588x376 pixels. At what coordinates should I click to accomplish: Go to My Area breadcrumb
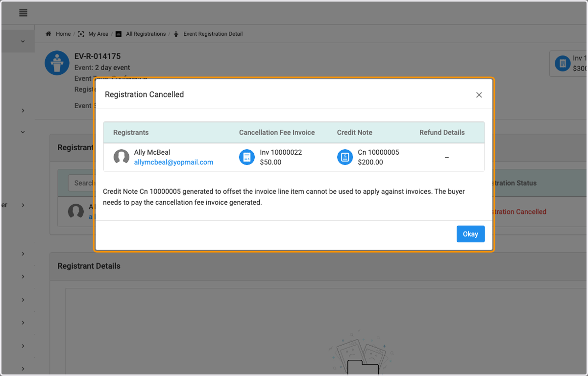[x=98, y=34]
